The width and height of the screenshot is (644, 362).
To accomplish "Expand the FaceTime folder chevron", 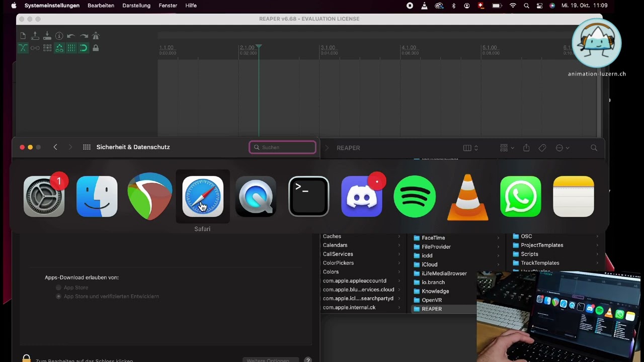I will (498, 238).
